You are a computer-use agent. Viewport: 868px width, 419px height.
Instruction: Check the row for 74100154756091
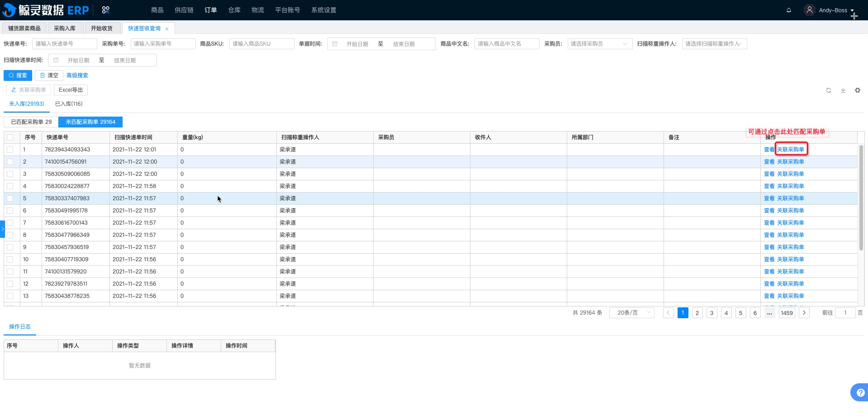tap(10, 162)
